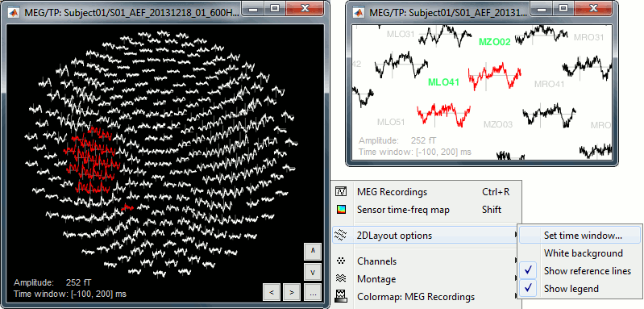Click the MATLAB icon in the left window title bar
Screen dimensions: 644x309
(13, 12)
